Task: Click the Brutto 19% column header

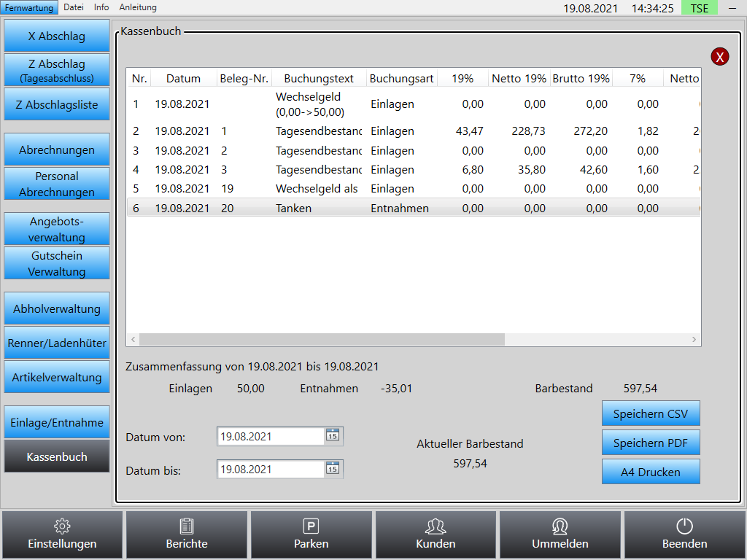Action: pos(581,79)
